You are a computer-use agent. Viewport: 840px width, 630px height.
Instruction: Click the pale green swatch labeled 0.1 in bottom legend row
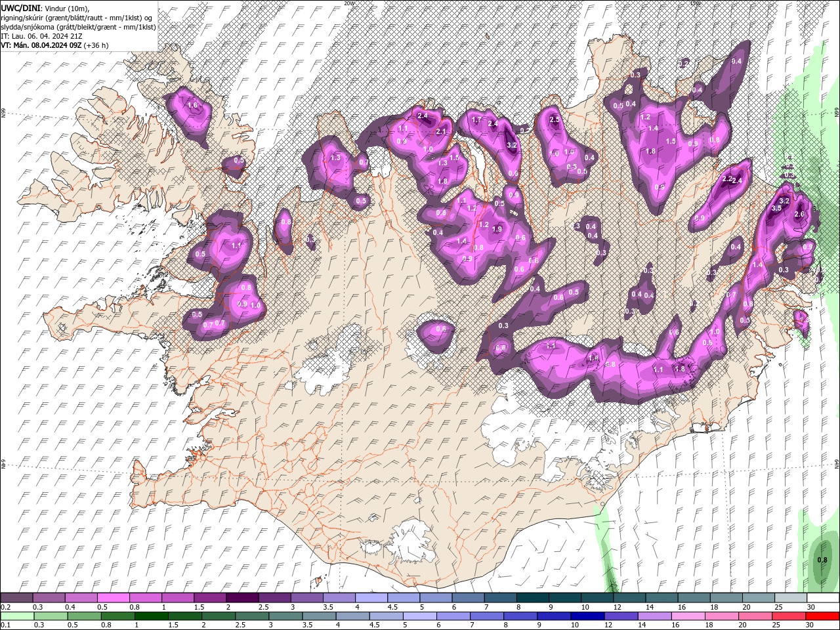17,616
